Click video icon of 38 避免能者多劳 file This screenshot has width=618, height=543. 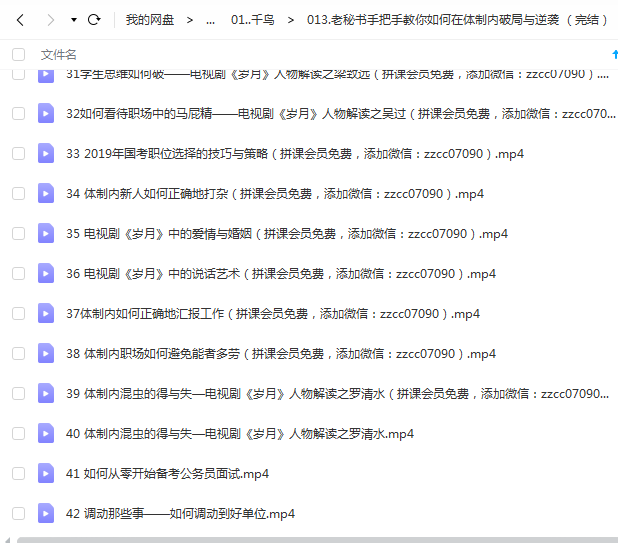pos(46,354)
